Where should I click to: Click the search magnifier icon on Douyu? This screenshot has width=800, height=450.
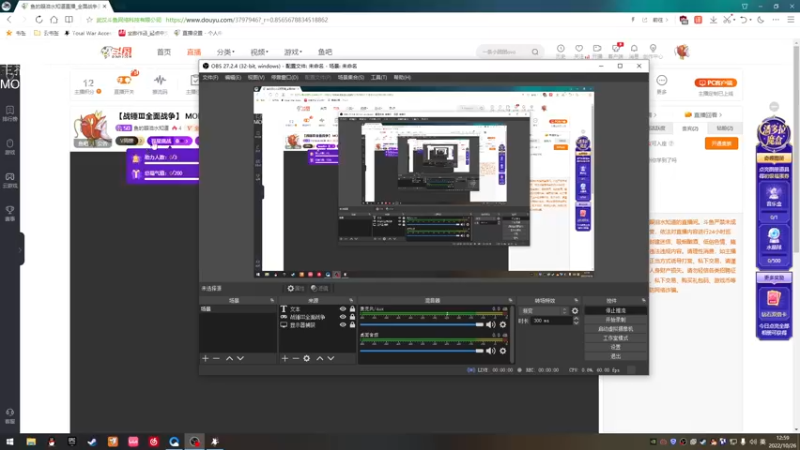535,52
